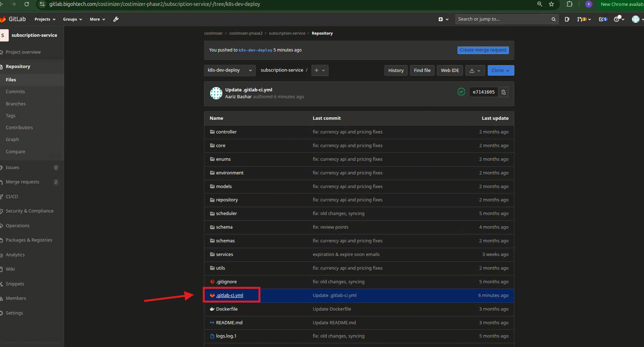Open Commits in the sidebar
Viewport: 644px width, 347px height.
coord(15,92)
